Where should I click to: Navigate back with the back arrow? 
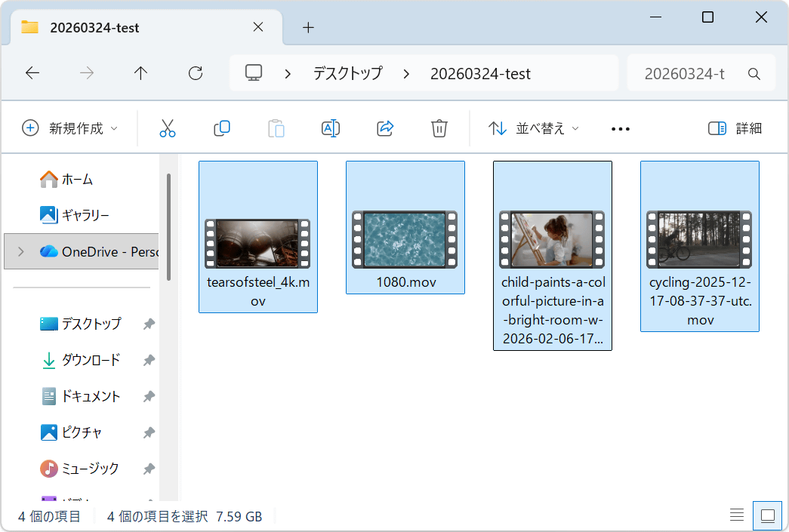coord(32,73)
